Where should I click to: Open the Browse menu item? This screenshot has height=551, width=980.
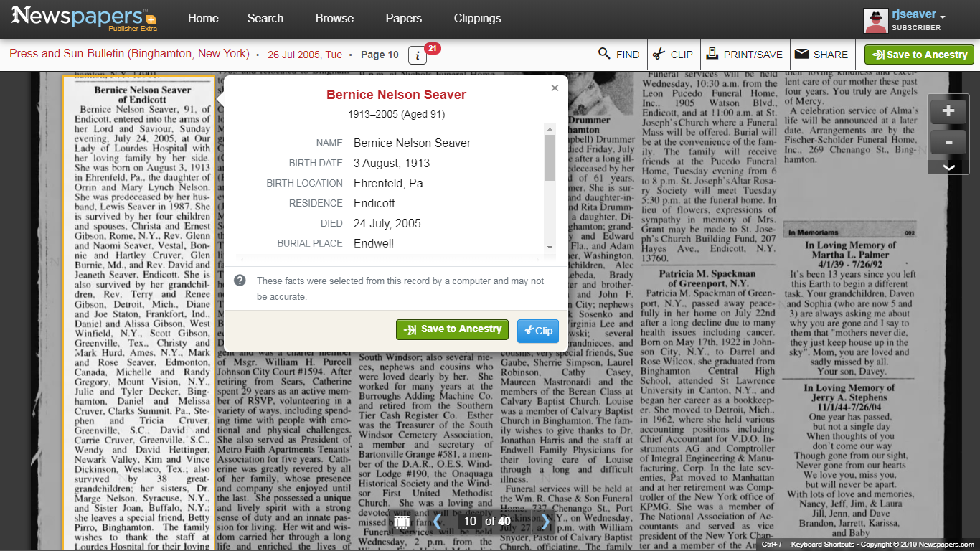click(x=334, y=18)
